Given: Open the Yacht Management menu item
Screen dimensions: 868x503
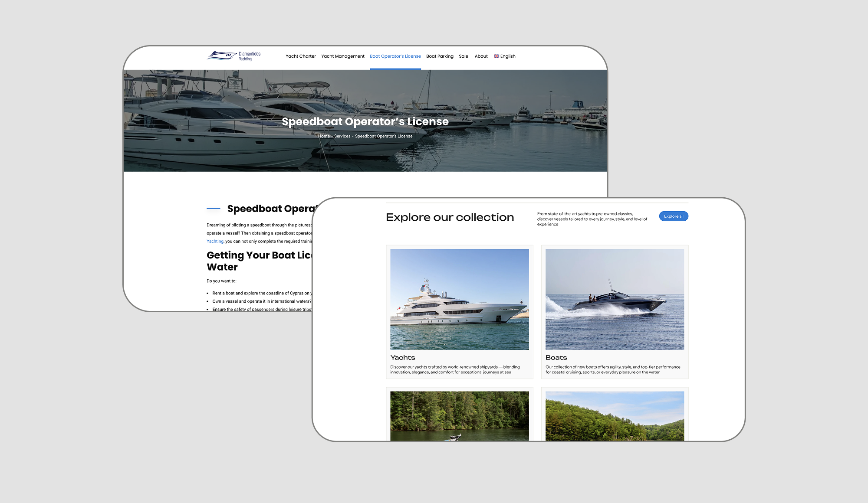Looking at the screenshot, I should [342, 56].
